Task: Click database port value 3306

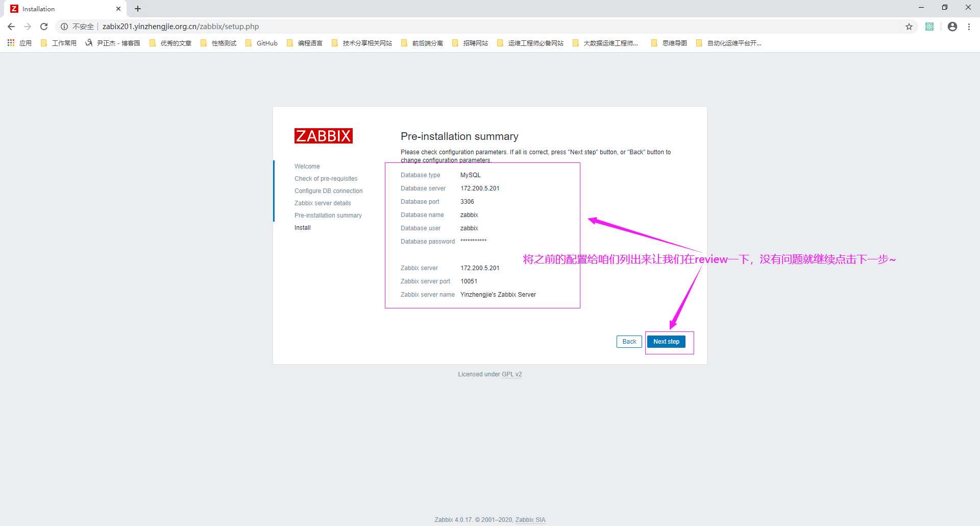Action: [467, 202]
